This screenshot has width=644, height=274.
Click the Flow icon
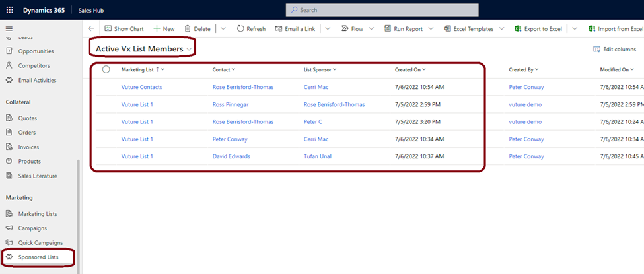[345, 29]
